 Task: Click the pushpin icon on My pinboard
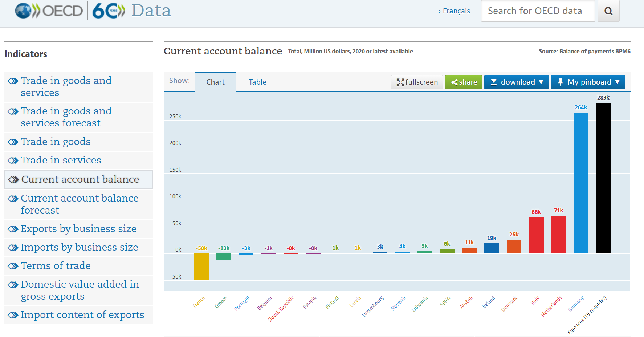[560, 82]
